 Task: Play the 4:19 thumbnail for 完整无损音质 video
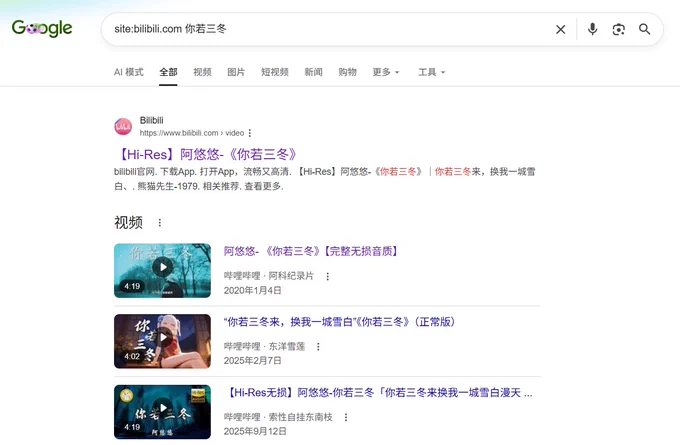coord(162,271)
